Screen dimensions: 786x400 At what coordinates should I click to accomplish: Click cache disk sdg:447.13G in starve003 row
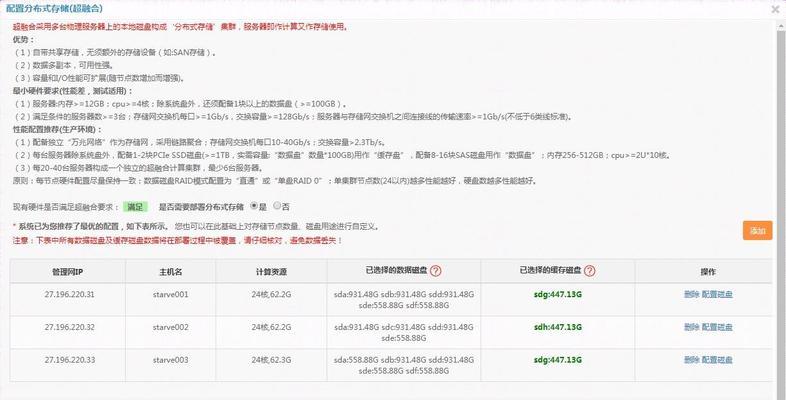point(557,360)
